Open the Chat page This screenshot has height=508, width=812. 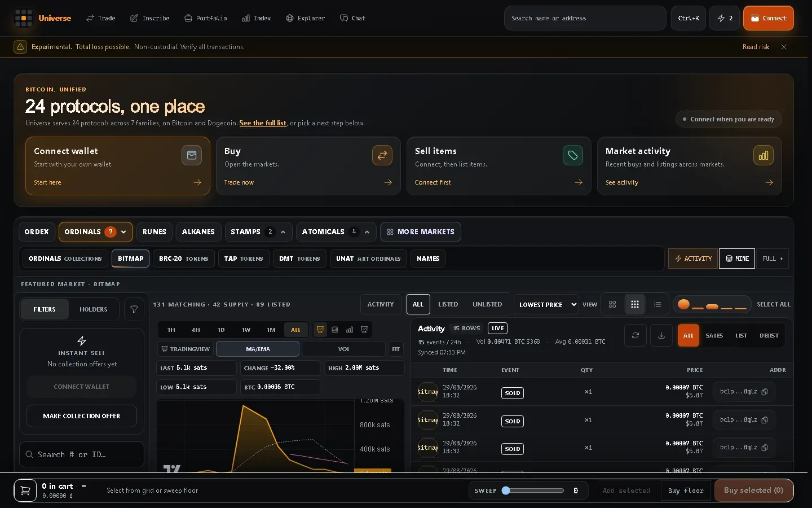[353, 18]
